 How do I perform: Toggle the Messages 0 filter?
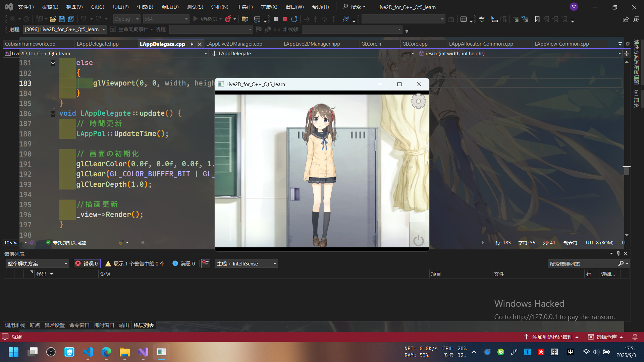(x=184, y=263)
